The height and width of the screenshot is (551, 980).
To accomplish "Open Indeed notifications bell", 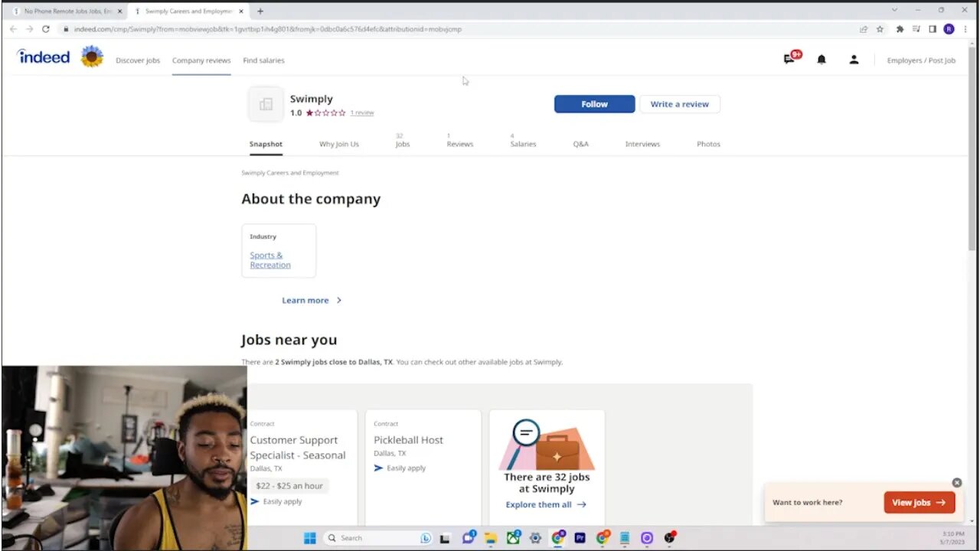I will click(822, 60).
